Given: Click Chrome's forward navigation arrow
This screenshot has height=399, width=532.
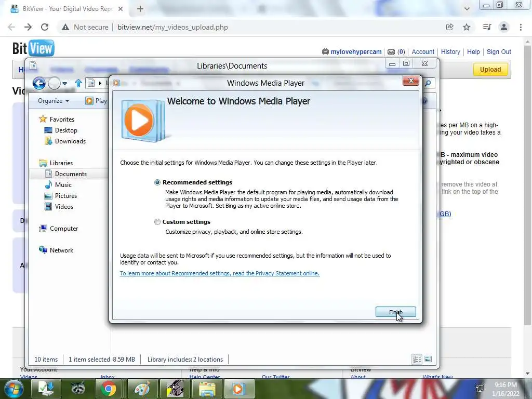Looking at the screenshot, I should (x=28, y=27).
